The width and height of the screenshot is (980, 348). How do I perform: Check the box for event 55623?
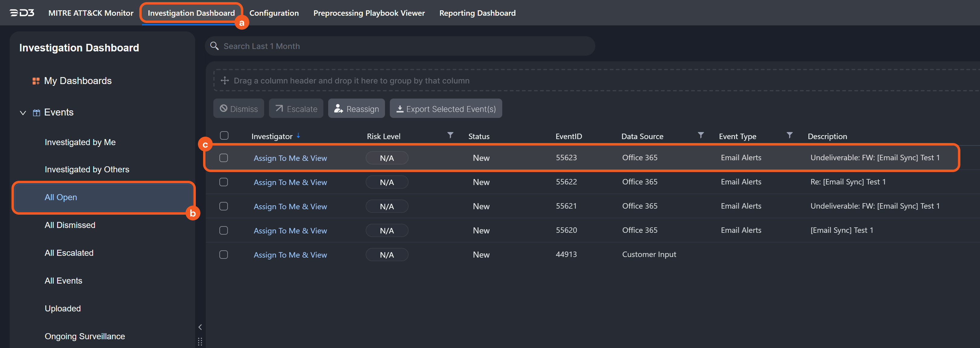[224, 158]
